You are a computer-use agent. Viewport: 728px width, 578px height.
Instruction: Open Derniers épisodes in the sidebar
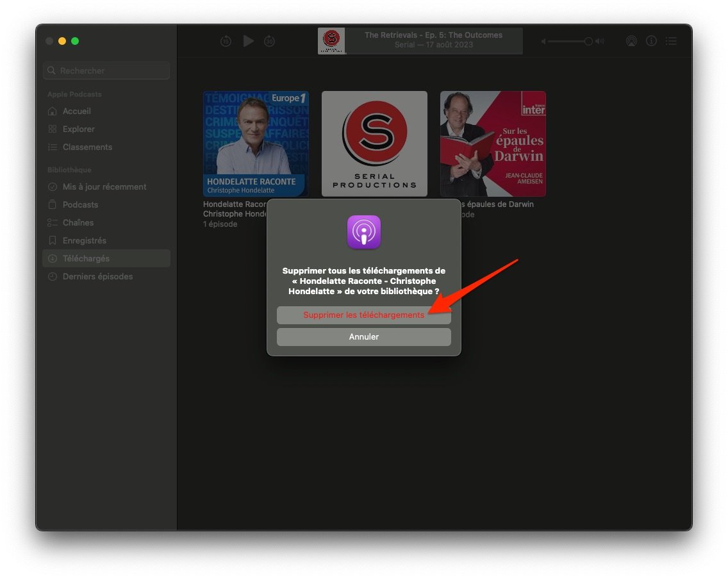[106, 277]
